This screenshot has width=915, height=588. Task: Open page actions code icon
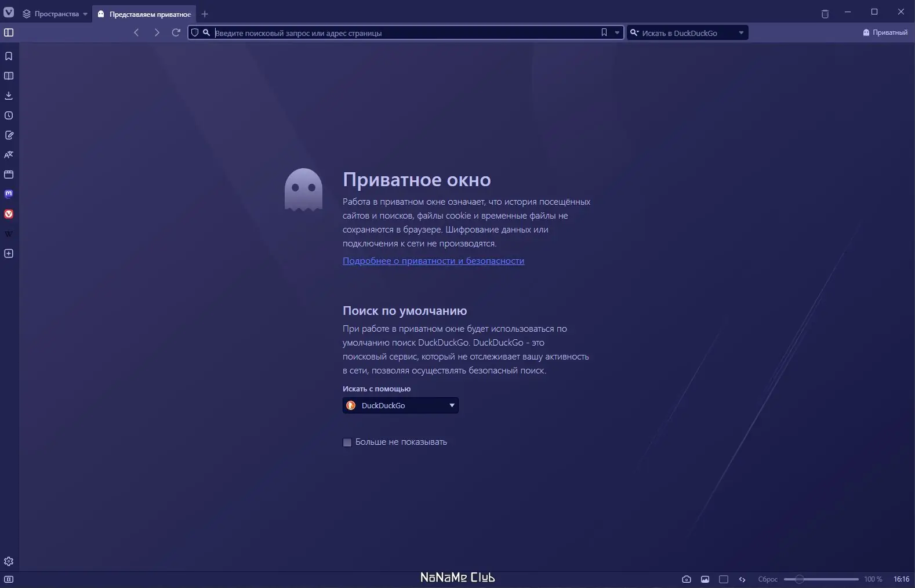pyautogui.click(x=742, y=579)
